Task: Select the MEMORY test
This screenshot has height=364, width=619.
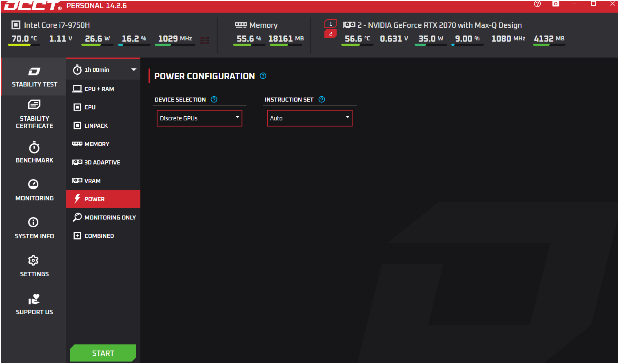Action: pos(103,144)
